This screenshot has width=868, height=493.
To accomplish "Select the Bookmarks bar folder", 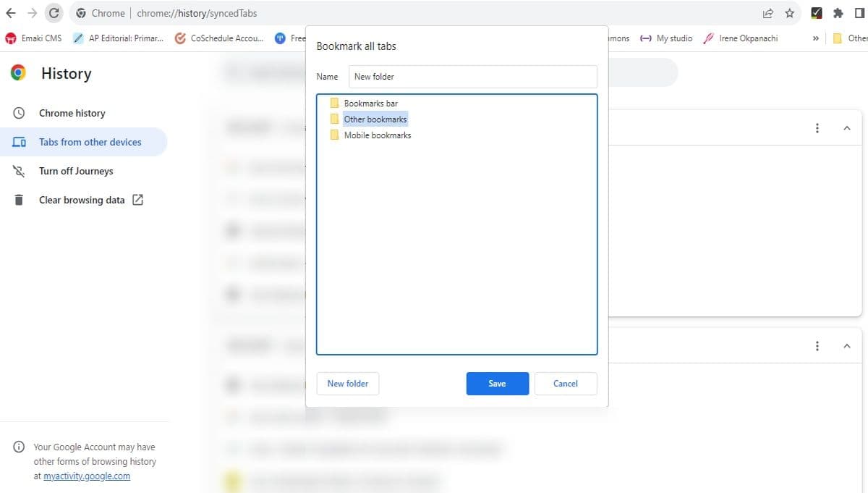I will [370, 104].
